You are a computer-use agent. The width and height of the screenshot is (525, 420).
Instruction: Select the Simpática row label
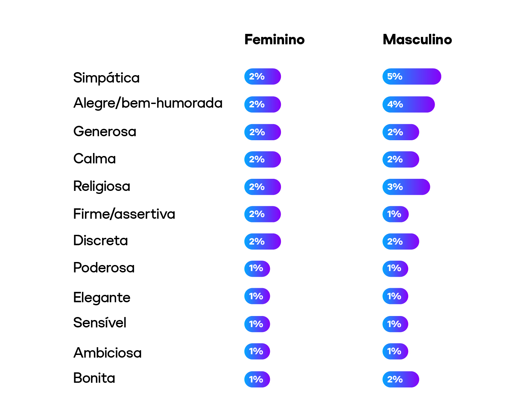(x=106, y=78)
